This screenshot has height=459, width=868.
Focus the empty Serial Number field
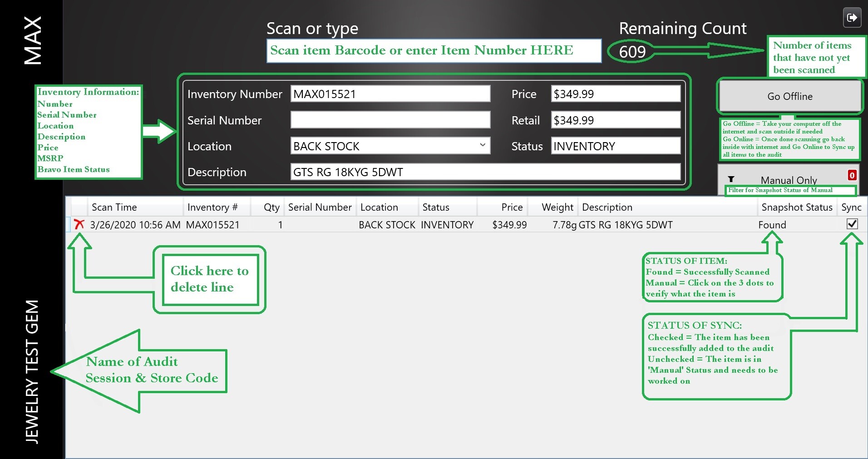click(x=390, y=120)
